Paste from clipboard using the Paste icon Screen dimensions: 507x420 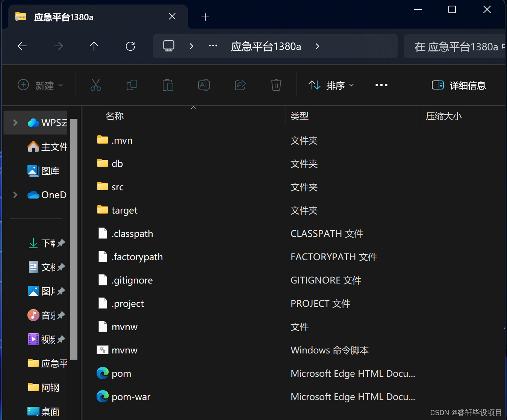[x=168, y=85]
